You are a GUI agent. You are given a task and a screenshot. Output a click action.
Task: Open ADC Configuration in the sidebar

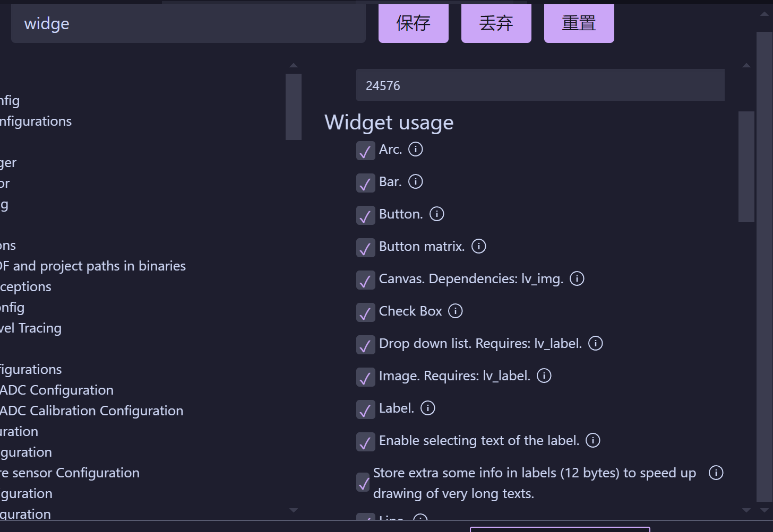click(x=56, y=390)
